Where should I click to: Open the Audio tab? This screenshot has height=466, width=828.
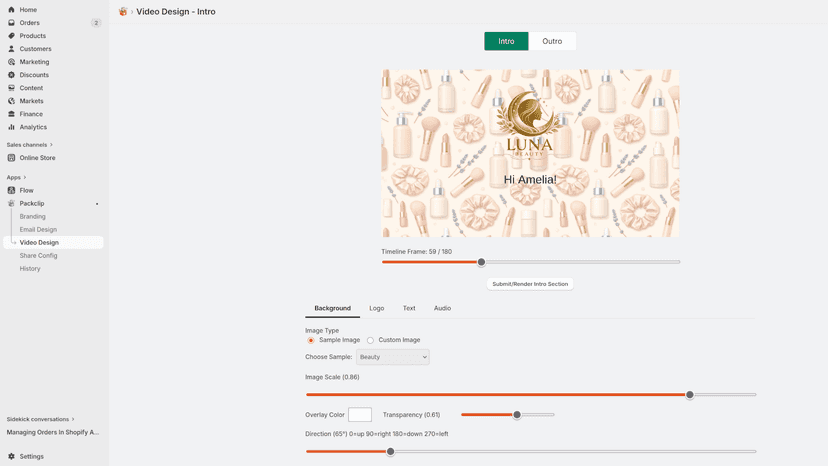click(x=443, y=308)
